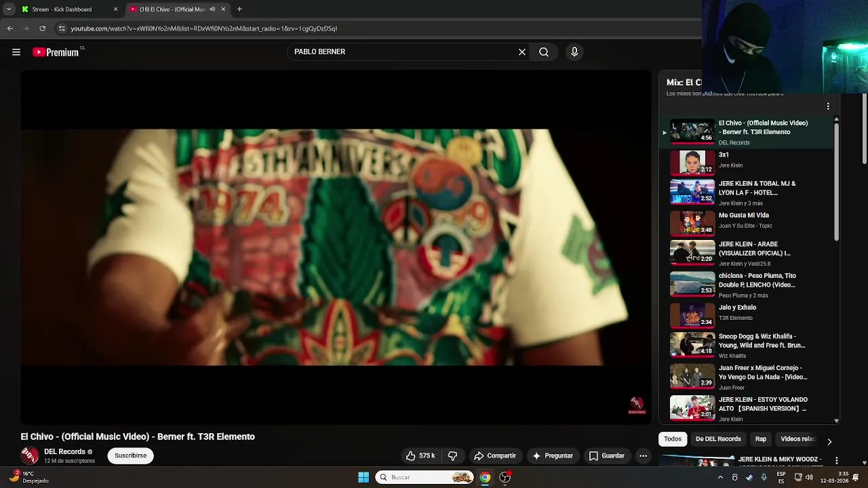Open the DEL Records channel name link

(65, 452)
